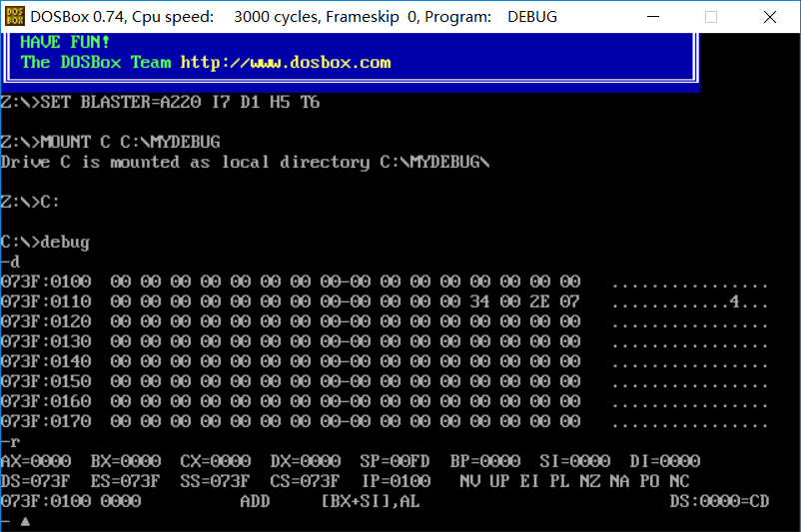Click memory address 073F:0160
Image resolution: width=801 pixels, height=532 pixels.
(x=46, y=401)
